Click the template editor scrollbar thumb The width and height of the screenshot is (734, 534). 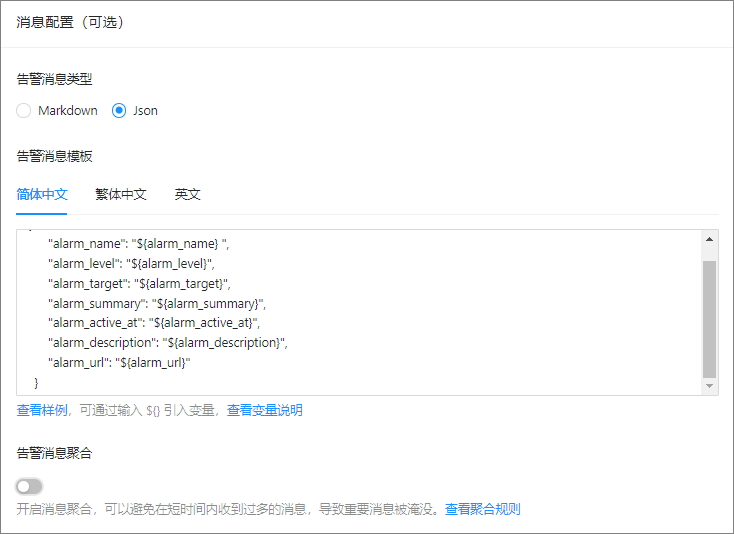click(x=710, y=319)
